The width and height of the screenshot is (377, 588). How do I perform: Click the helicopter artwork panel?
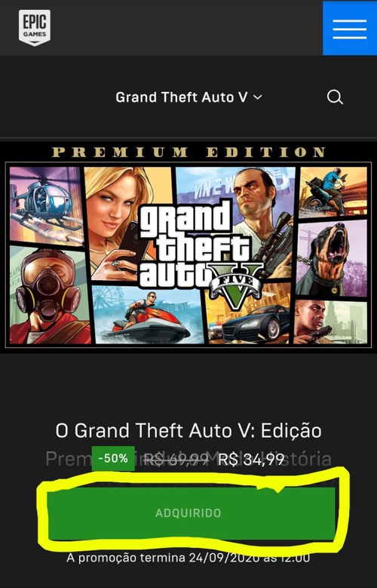click(45, 205)
